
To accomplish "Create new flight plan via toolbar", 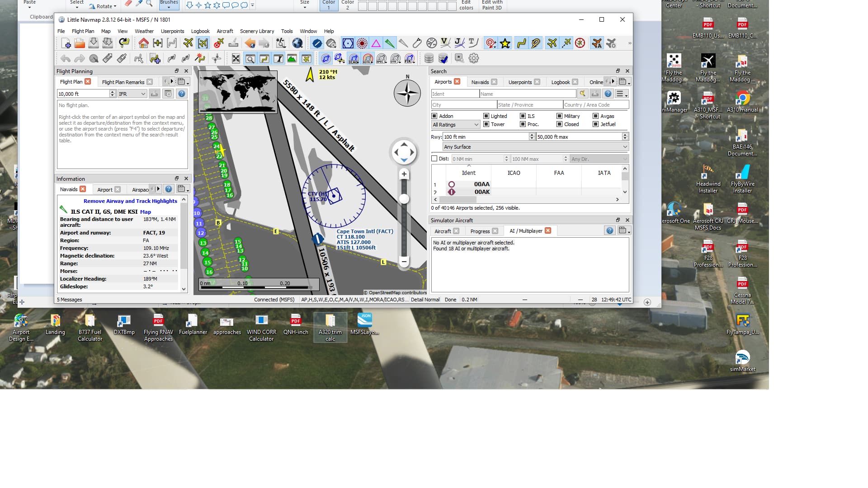I will (66, 43).
